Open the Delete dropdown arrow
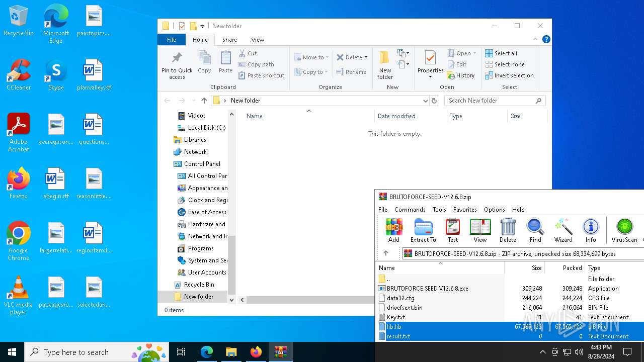This screenshot has height=362, width=644. click(x=366, y=57)
